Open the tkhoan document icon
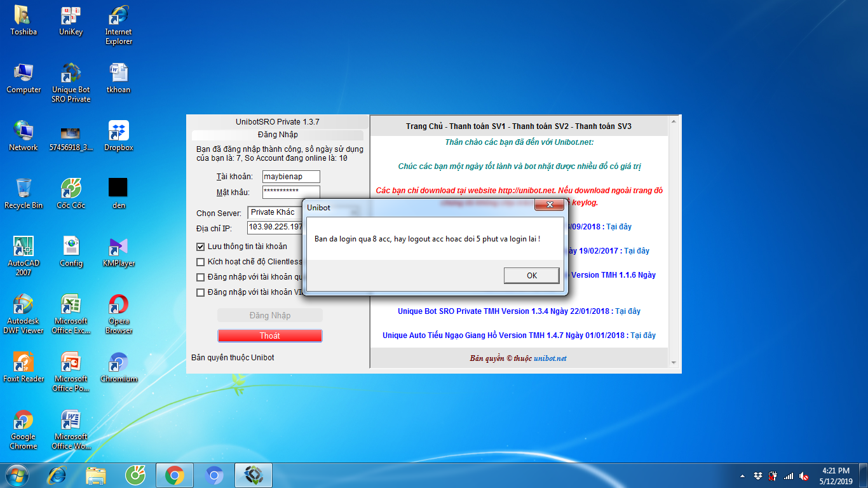The height and width of the screenshot is (488, 868). pyautogui.click(x=119, y=78)
